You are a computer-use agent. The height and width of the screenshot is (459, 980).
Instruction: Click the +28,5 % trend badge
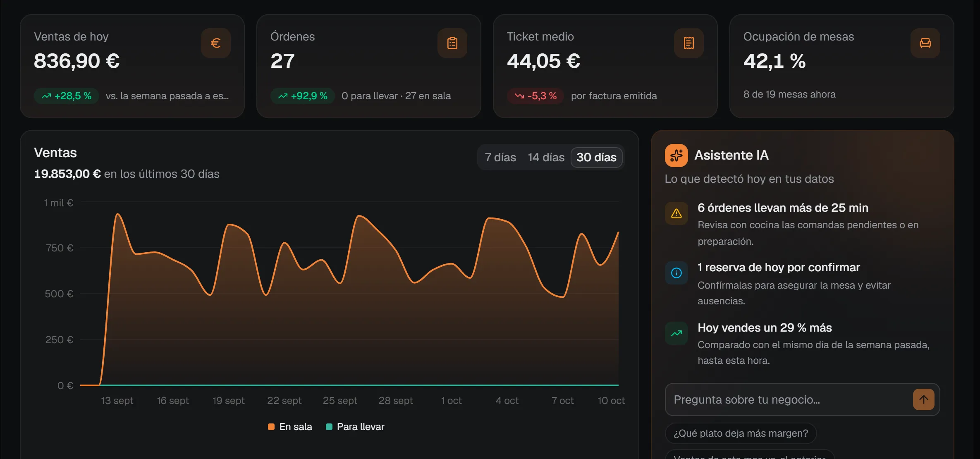67,96
